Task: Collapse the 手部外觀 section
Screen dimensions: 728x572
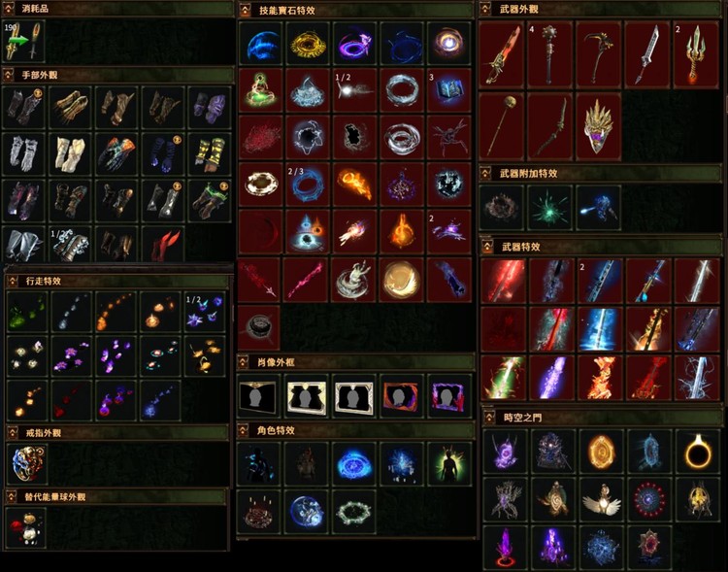Action: coord(9,75)
